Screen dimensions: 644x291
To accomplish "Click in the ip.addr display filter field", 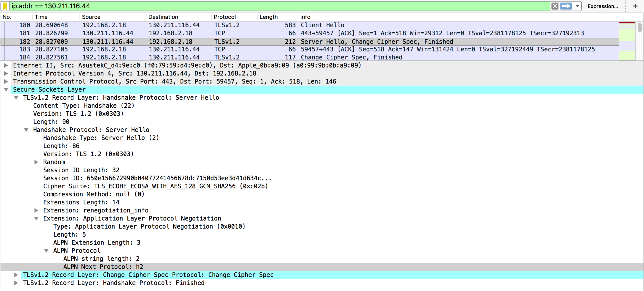I will 258,6.
